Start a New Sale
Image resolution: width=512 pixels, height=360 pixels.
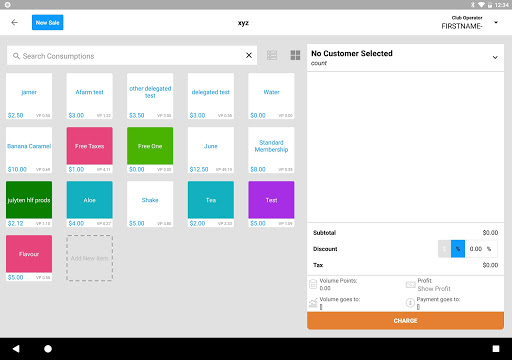(48, 22)
